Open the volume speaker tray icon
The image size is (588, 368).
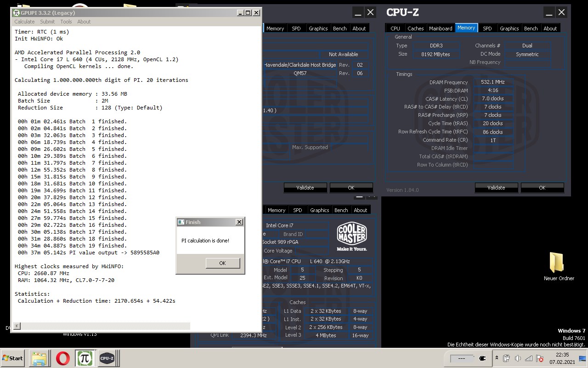coord(518,358)
